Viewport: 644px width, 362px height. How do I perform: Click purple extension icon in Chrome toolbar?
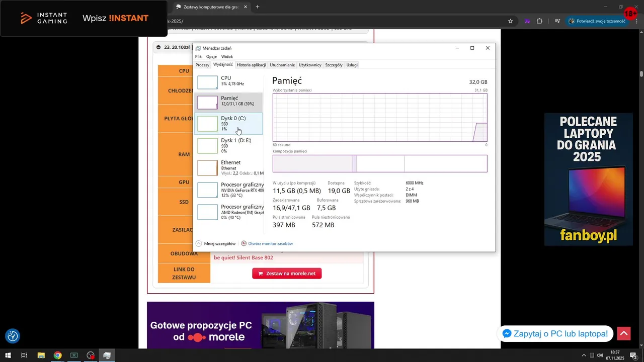click(x=527, y=21)
